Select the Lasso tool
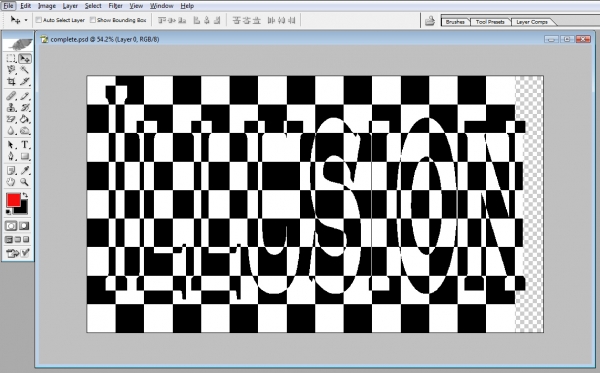The height and width of the screenshot is (373, 600). point(11,70)
